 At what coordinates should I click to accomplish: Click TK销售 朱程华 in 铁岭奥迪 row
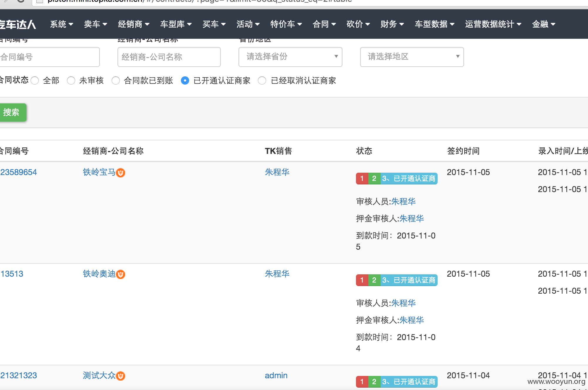coord(277,274)
